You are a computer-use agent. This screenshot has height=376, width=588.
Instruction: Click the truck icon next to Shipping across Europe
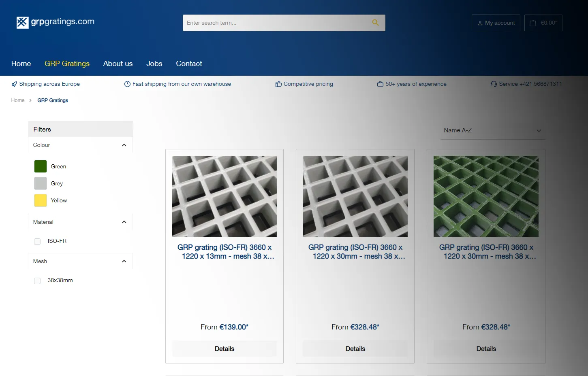pos(14,84)
